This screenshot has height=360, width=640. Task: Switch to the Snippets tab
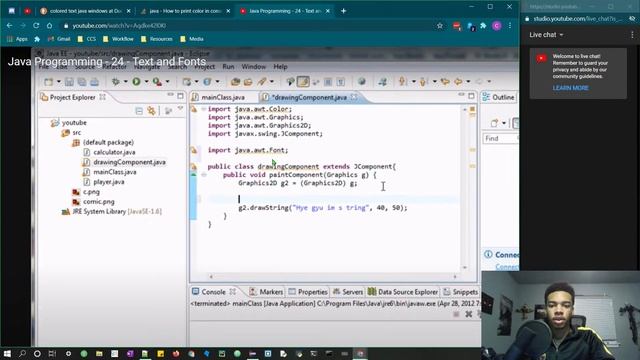(x=460, y=292)
